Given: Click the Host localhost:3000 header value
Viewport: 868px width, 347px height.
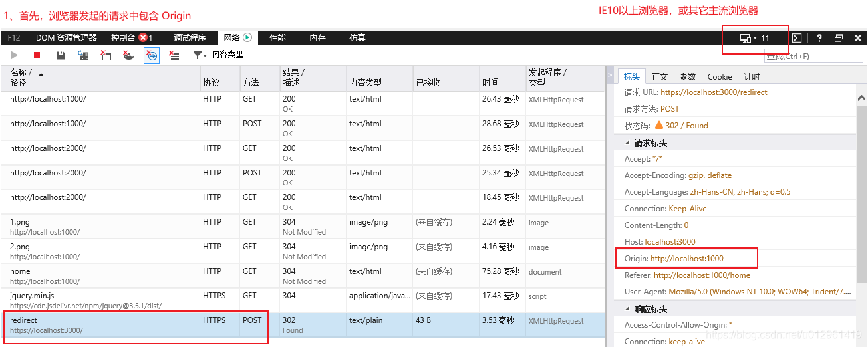Looking at the screenshot, I should pos(670,242).
